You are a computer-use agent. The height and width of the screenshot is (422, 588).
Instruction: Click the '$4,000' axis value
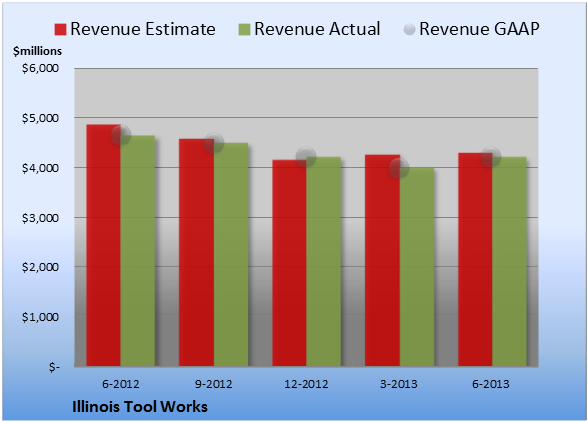pos(40,168)
